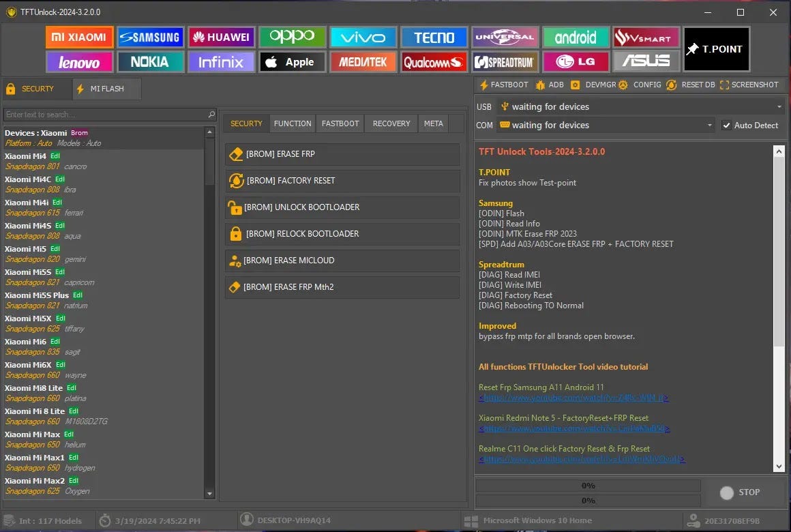The image size is (791, 532).
Task: Open the T.POINT test-point tile
Action: (x=717, y=49)
